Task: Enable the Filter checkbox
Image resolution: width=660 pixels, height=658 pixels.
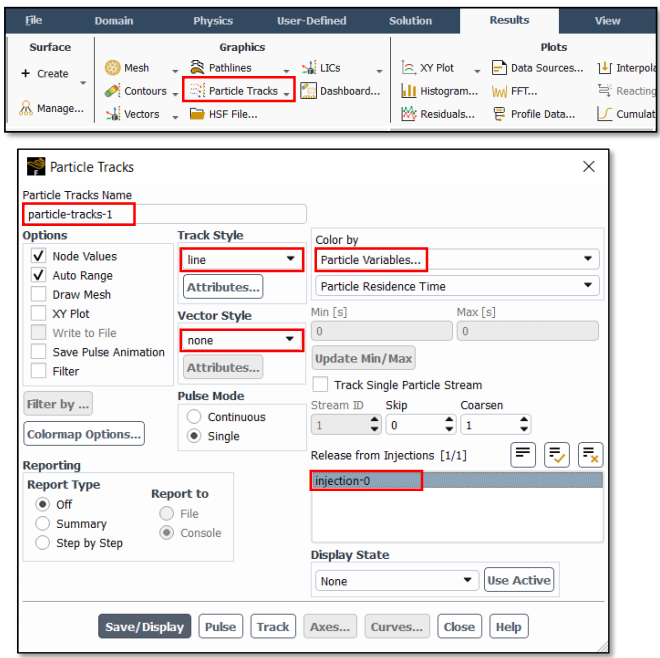Action: click(x=38, y=371)
